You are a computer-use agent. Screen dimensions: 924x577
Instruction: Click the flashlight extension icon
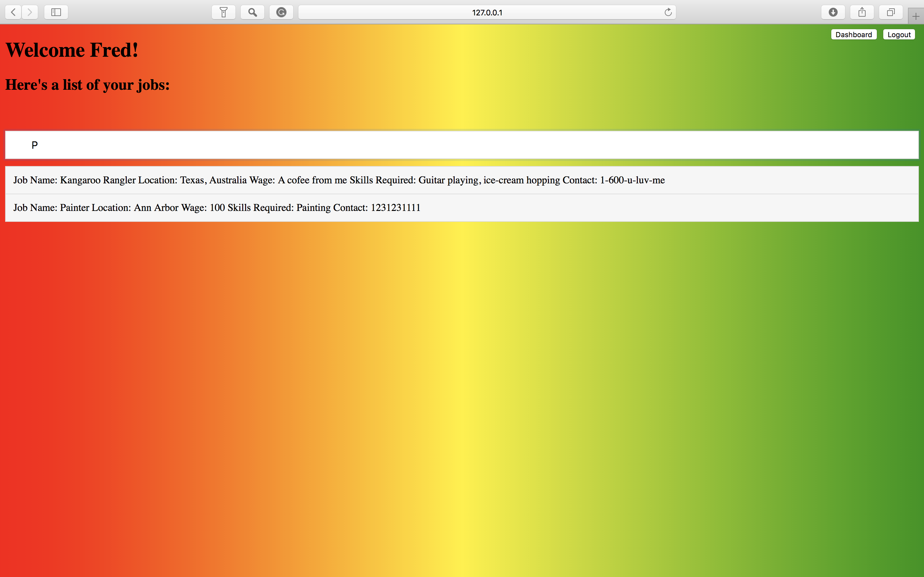click(x=224, y=12)
